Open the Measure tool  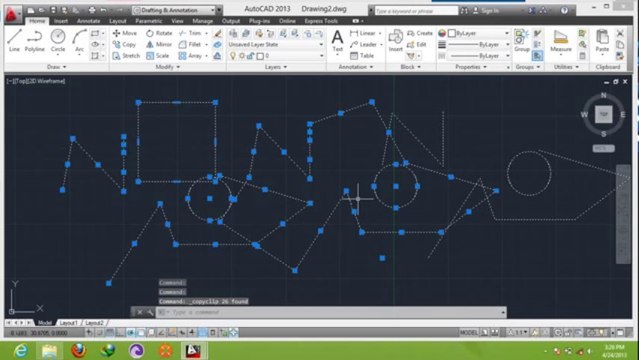point(561,40)
